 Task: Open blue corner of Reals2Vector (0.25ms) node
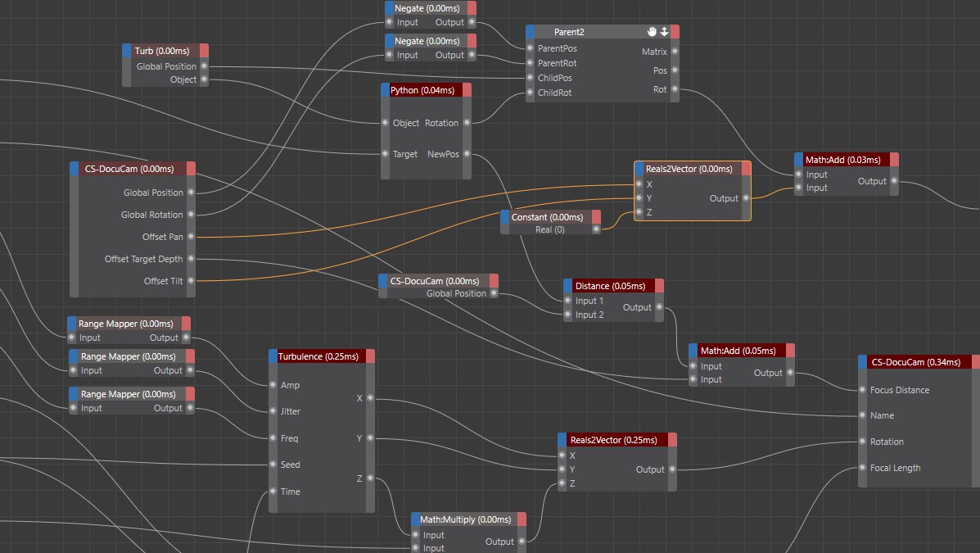coord(562,440)
